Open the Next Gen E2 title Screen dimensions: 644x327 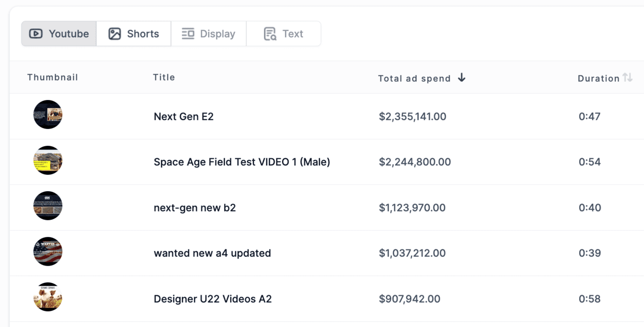click(x=183, y=116)
